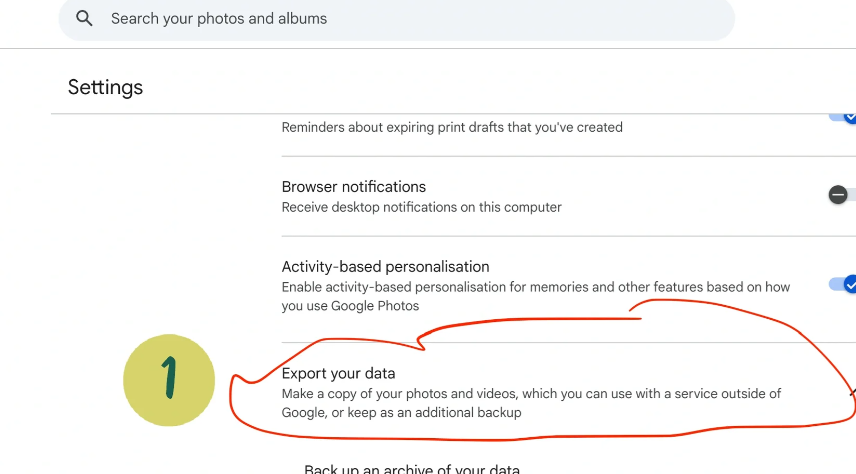Focus the 'Search your photos and albums' field

click(x=396, y=19)
